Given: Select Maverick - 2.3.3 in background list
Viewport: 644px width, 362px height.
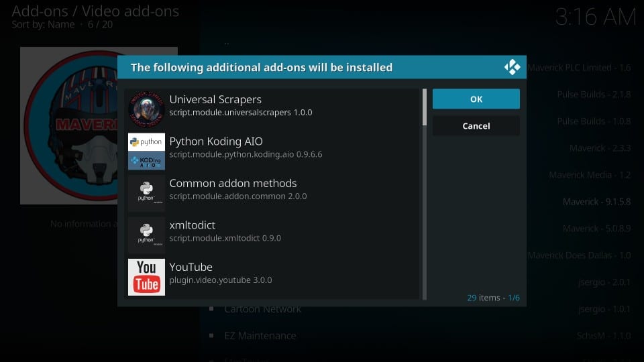Looking at the screenshot, I should tap(600, 148).
